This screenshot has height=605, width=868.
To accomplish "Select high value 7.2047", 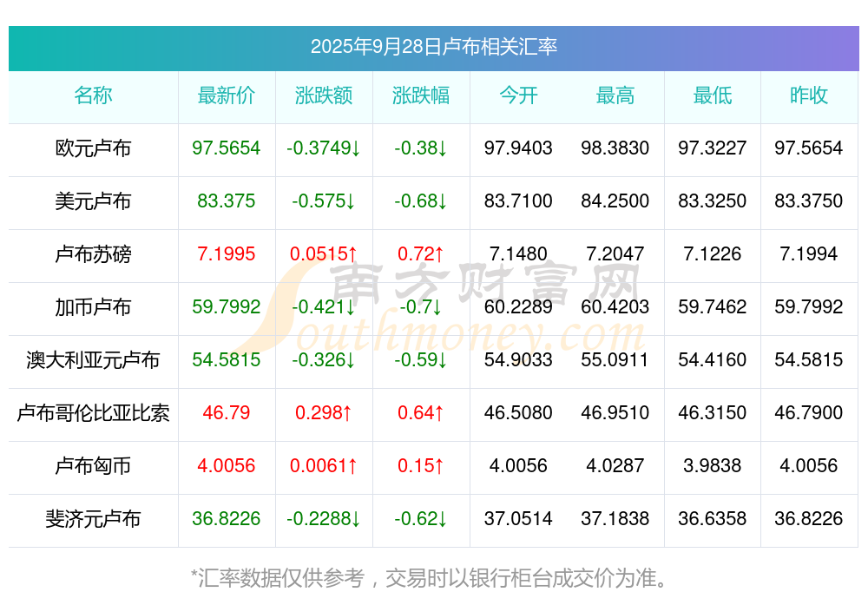I will coord(615,254).
